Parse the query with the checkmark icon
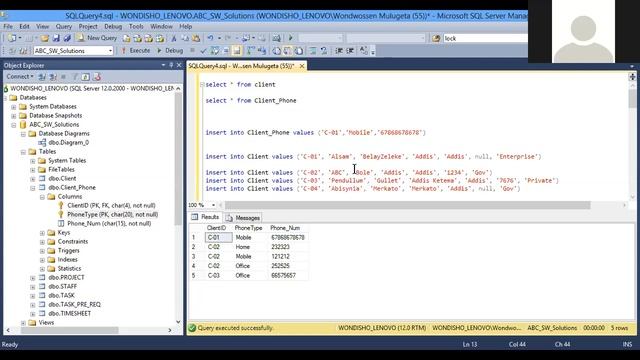The width and height of the screenshot is (640, 360). coord(203,51)
